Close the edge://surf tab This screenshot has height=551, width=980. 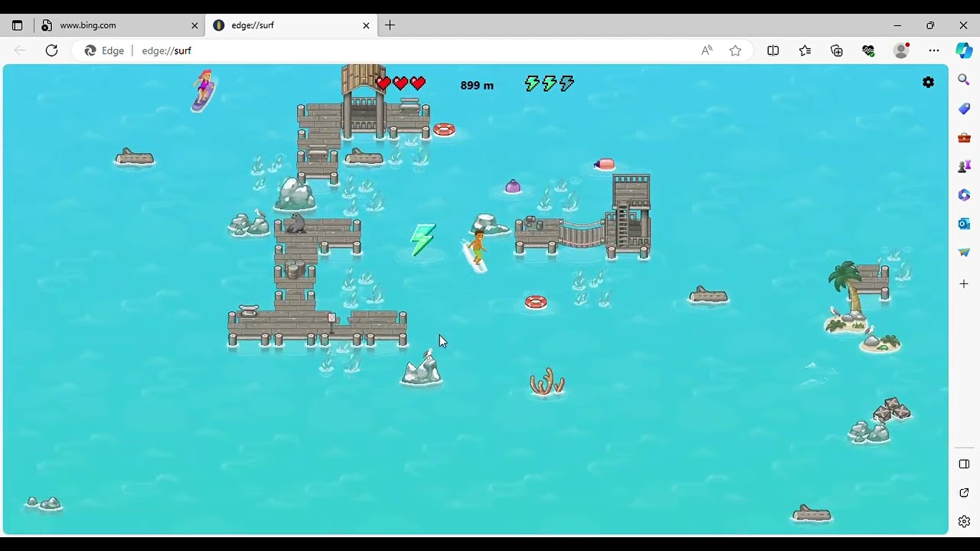coord(366,25)
